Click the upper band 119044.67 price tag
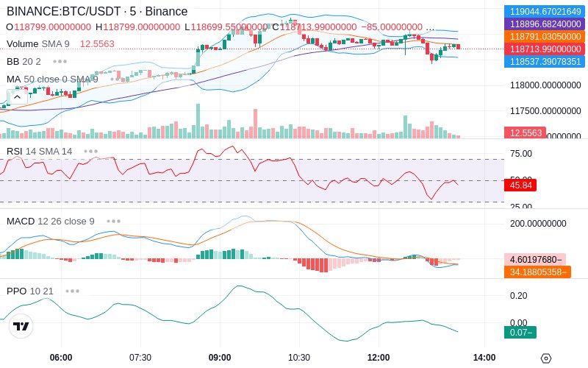This screenshot has height=368, width=588. (x=545, y=11)
